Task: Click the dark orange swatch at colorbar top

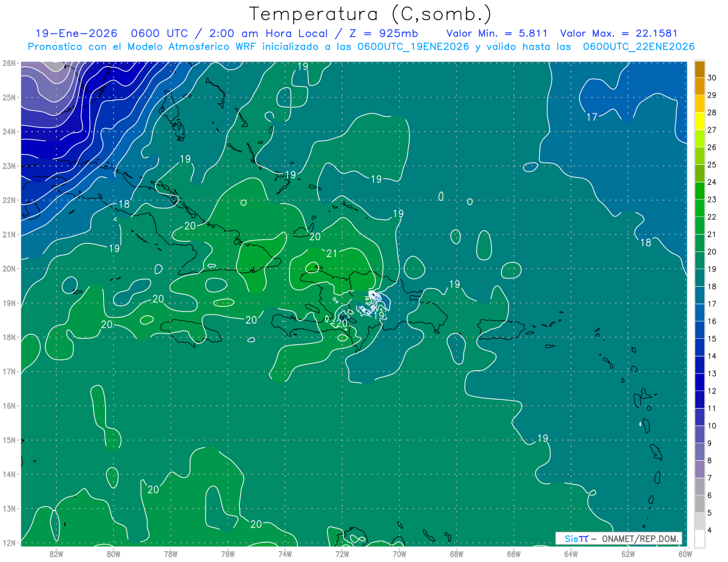Action: pos(699,69)
